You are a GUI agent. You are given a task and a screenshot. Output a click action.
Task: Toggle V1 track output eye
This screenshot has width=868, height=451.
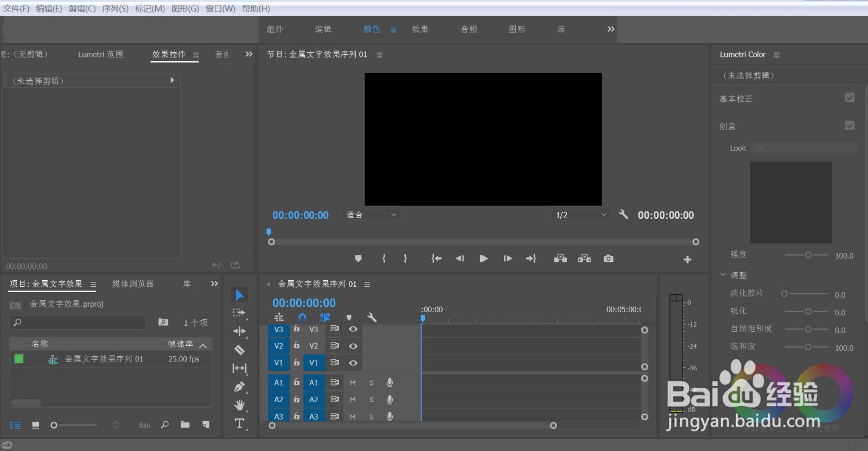[353, 363]
